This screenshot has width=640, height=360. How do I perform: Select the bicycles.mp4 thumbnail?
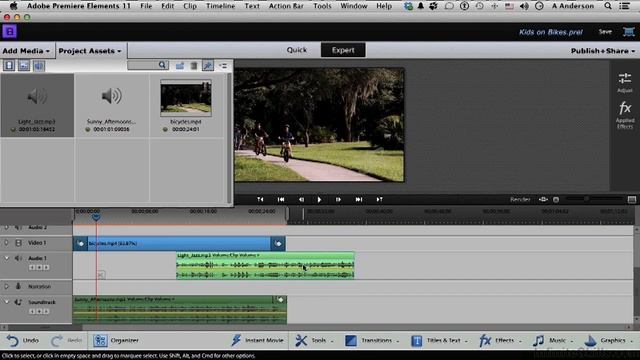coord(186,98)
